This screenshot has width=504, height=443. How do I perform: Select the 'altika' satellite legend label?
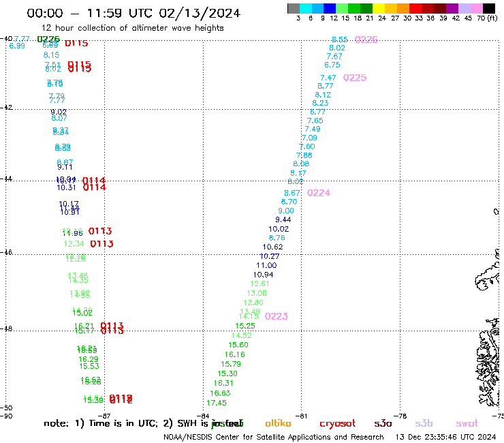[278, 423]
